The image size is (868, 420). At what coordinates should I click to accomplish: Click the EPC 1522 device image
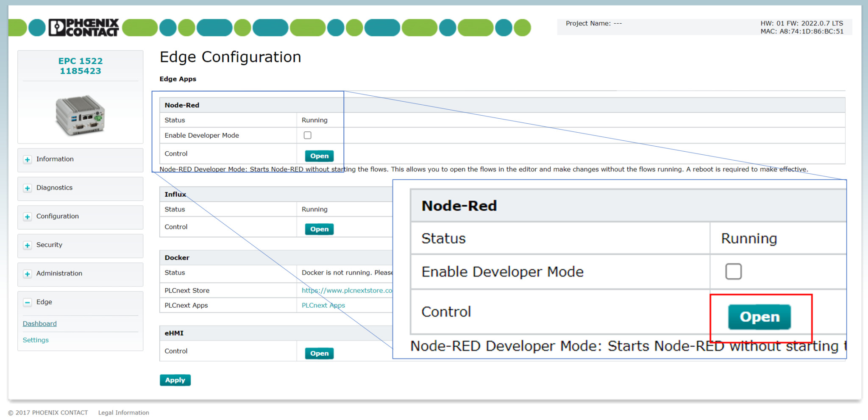[80, 115]
